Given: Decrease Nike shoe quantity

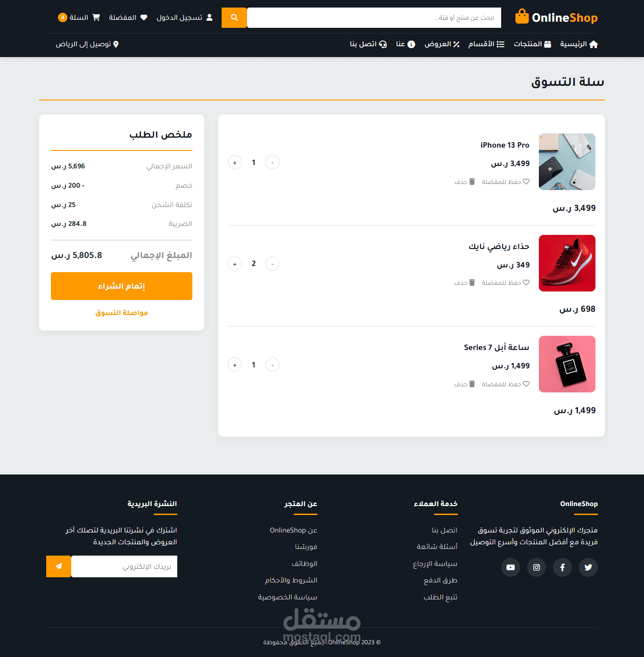Looking at the screenshot, I should click(x=272, y=264).
